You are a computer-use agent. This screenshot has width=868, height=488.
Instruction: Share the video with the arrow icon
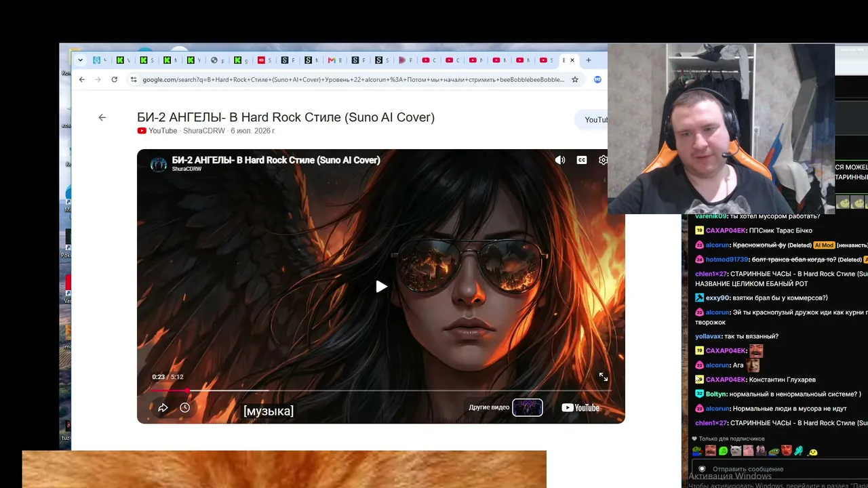click(x=163, y=407)
